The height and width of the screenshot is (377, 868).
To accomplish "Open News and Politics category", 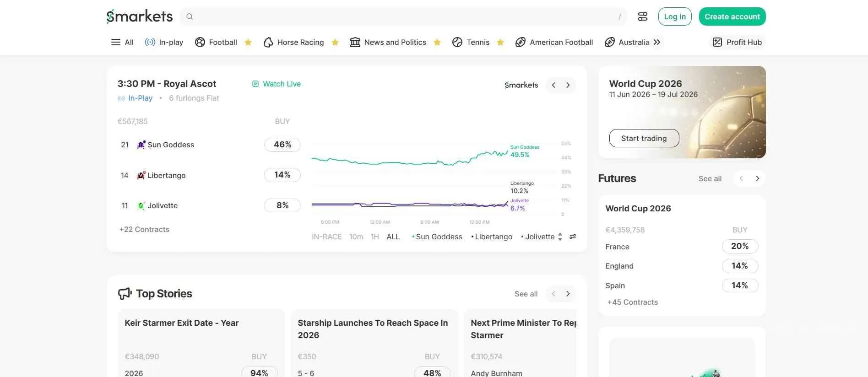I will coord(388,42).
